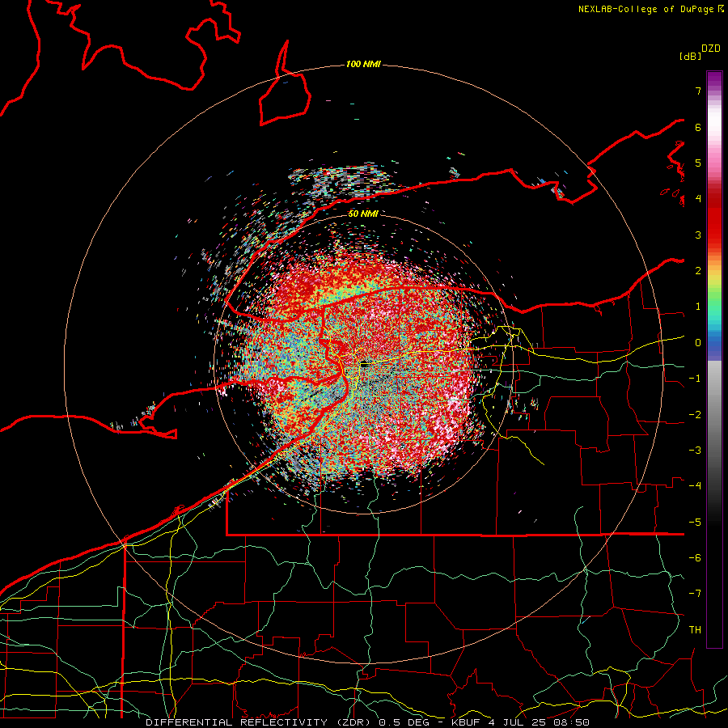Click the 4 value on color scale
Viewport: 728px width, 728px height.
coord(698,199)
